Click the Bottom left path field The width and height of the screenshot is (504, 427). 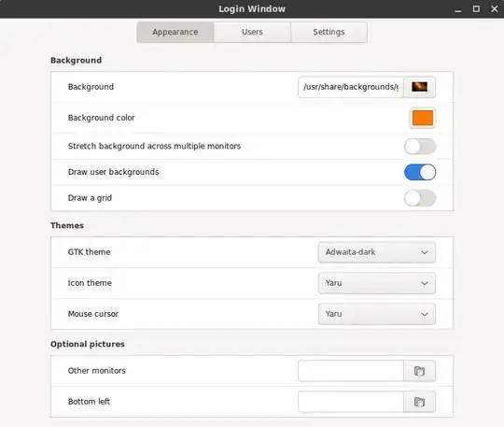(351, 402)
